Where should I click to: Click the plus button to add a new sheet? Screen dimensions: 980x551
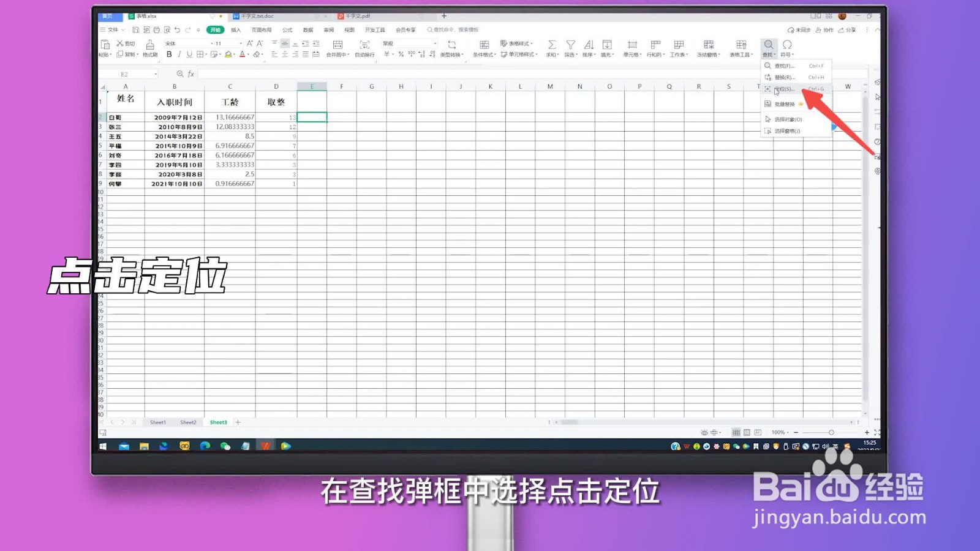pos(238,422)
